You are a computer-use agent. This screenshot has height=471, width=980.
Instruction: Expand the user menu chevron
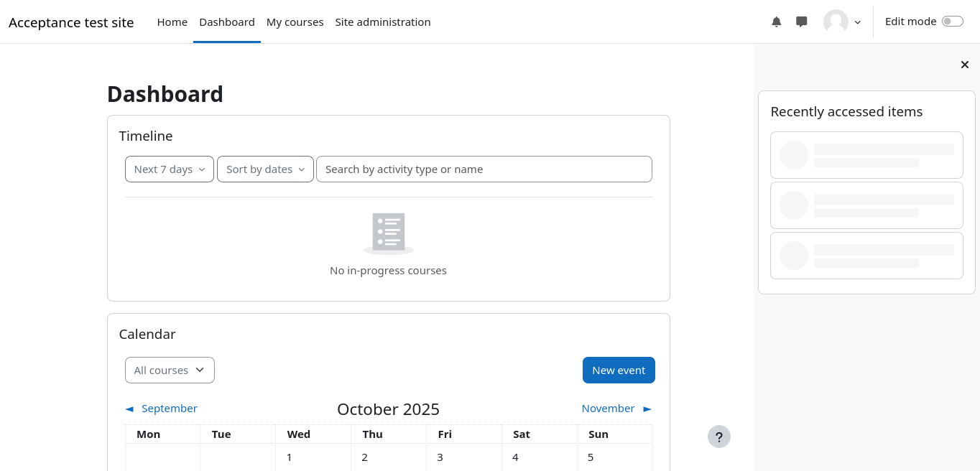(x=857, y=22)
